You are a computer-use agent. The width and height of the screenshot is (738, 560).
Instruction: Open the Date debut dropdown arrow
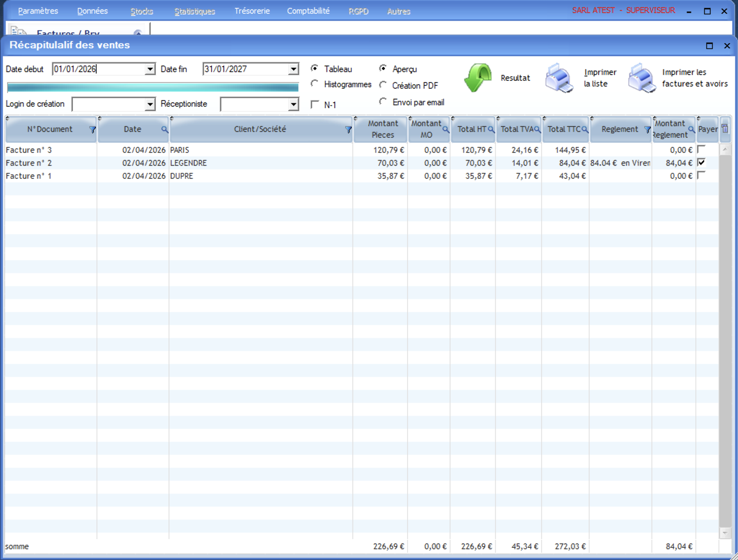(150, 69)
